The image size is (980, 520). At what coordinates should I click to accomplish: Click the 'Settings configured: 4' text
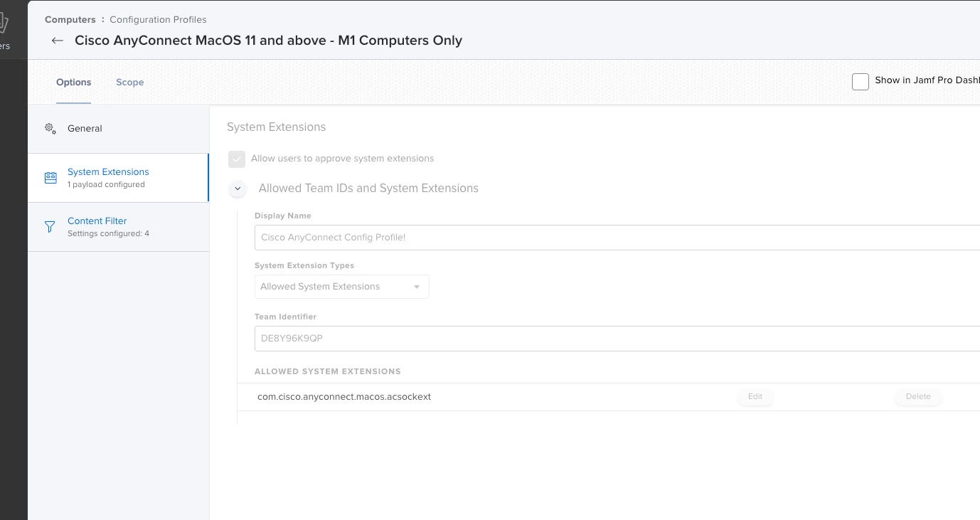[108, 234]
